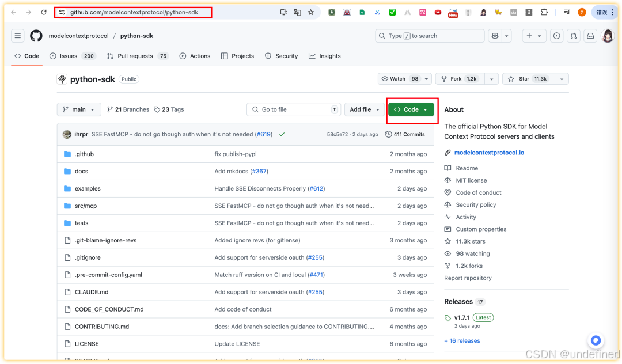This screenshot has width=622, height=364.
Task: Switch to the Actions tab
Action: coord(195,56)
